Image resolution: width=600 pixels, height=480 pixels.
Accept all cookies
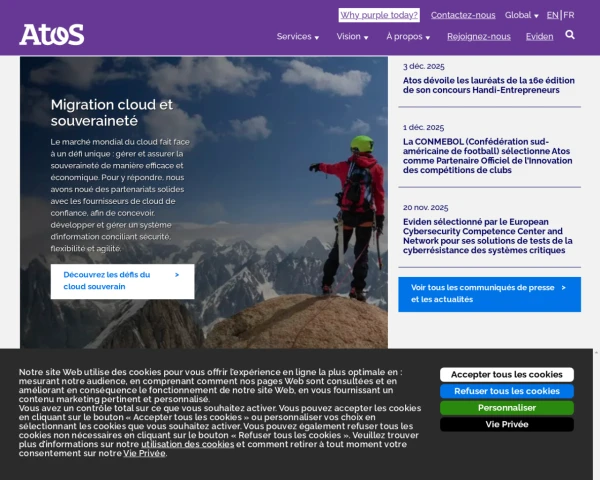tap(507, 375)
